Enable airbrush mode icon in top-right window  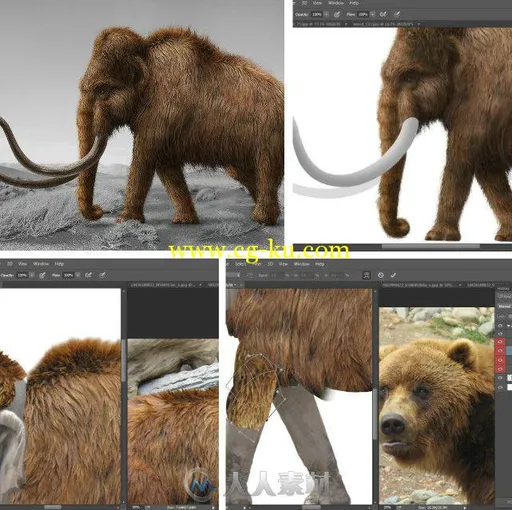[383, 14]
